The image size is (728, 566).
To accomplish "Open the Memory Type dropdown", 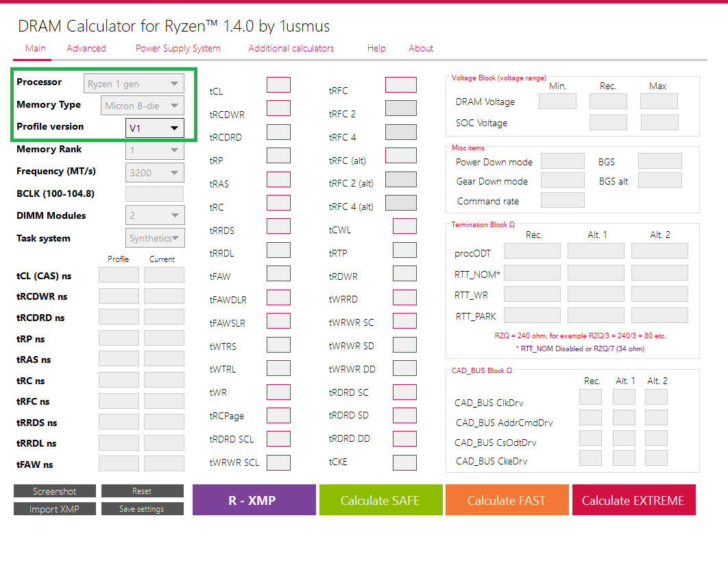I will (x=142, y=106).
